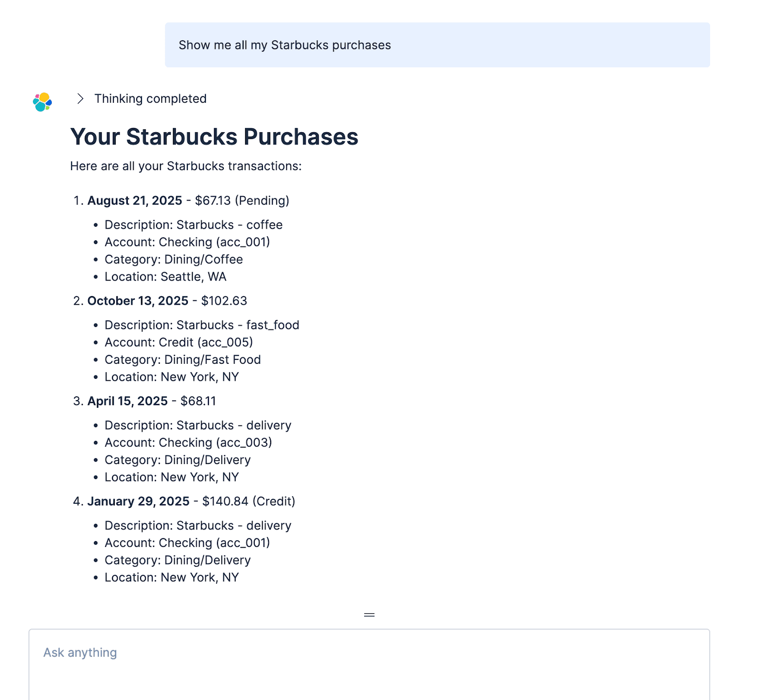The height and width of the screenshot is (700, 775).
Task: Select the January 29, 2025 transaction date
Action: [x=138, y=501]
